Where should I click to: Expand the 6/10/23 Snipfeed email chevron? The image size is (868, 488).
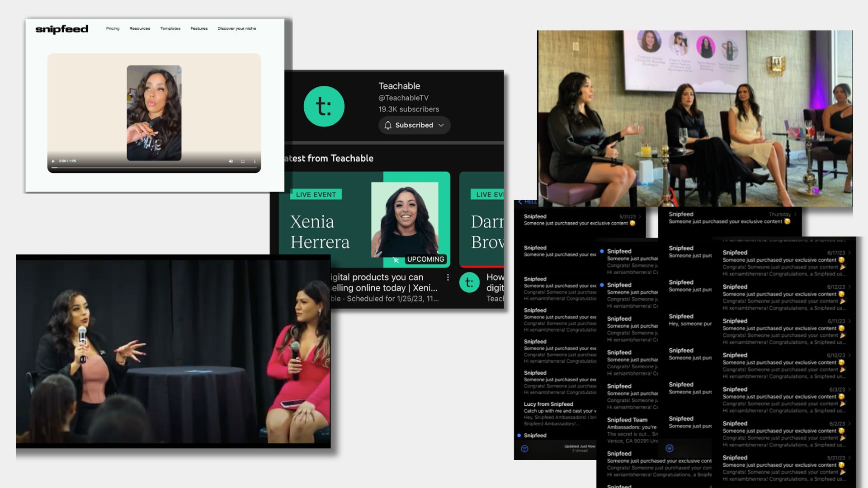coord(849,356)
